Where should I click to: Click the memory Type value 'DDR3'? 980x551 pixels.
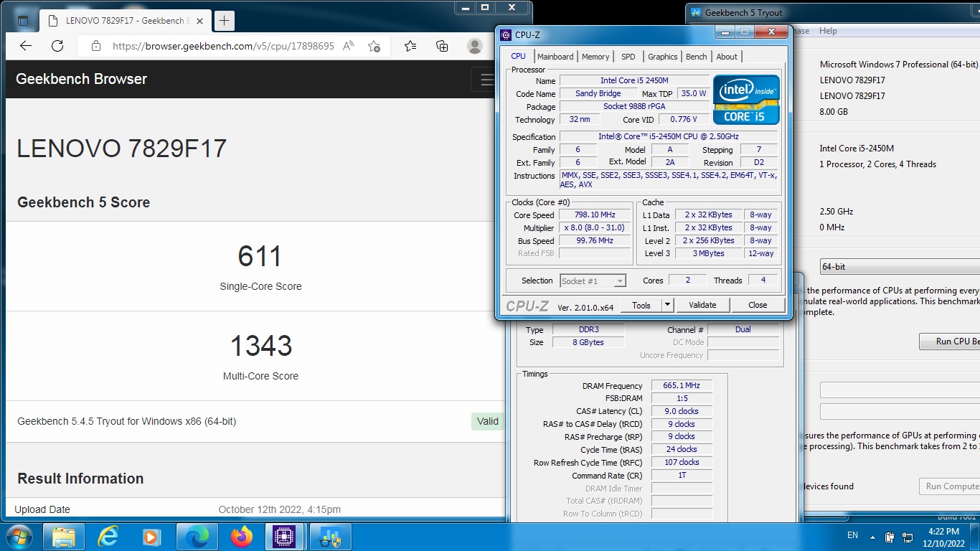(588, 329)
